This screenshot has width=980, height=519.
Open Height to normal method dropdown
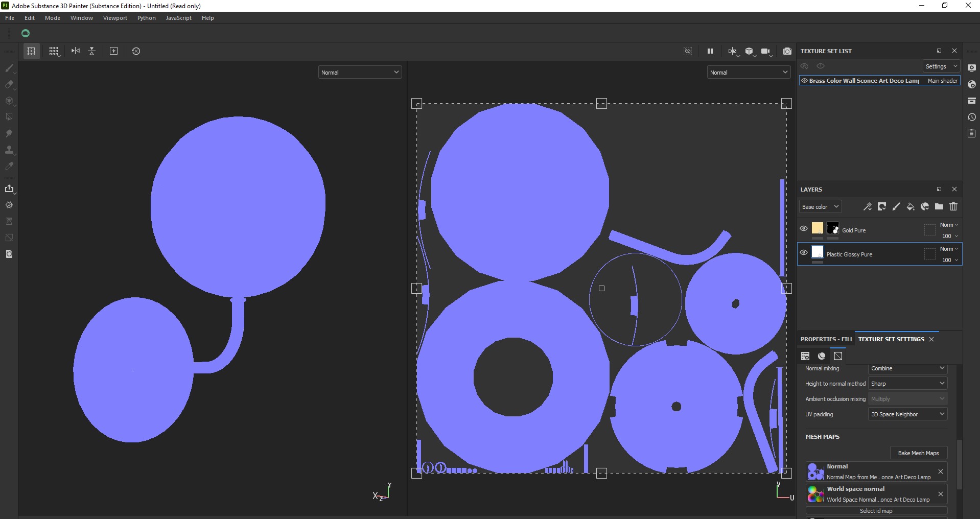click(x=907, y=384)
